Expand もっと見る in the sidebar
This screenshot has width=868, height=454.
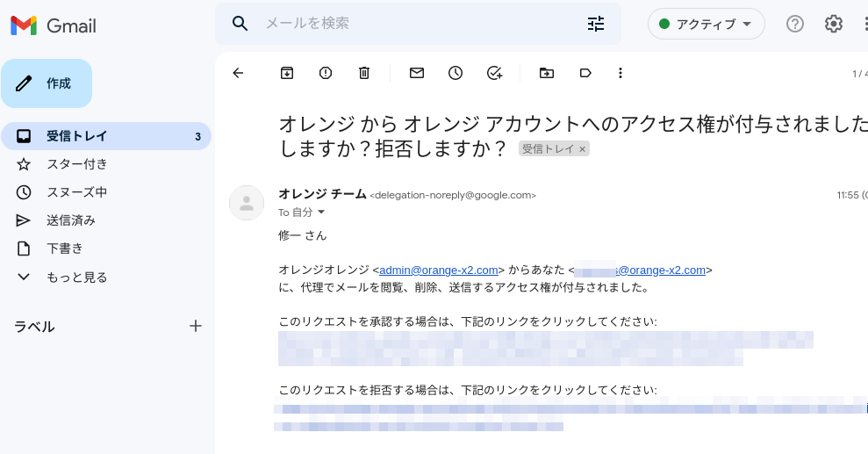(x=76, y=277)
